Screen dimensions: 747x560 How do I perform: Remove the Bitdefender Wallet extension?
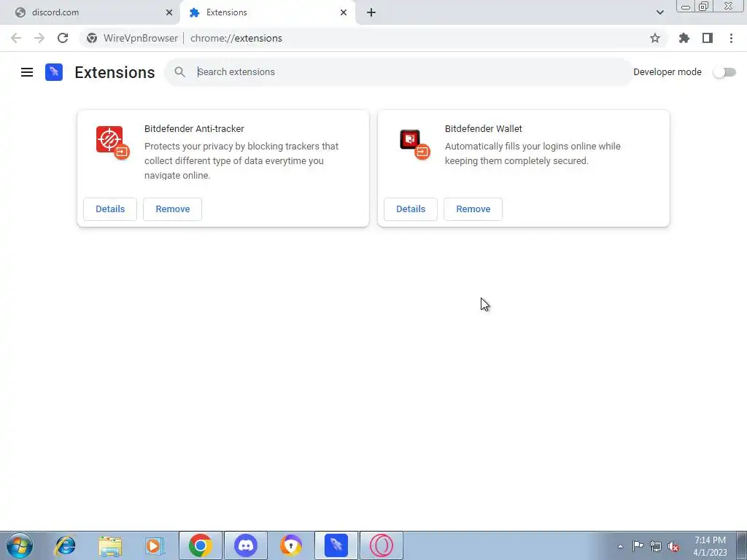[473, 209]
